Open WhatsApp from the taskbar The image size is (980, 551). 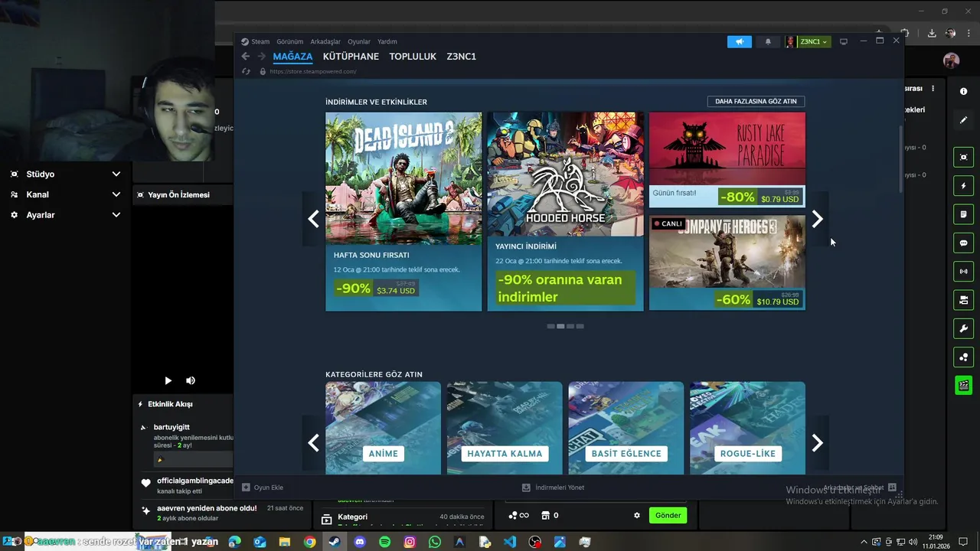pyautogui.click(x=435, y=542)
